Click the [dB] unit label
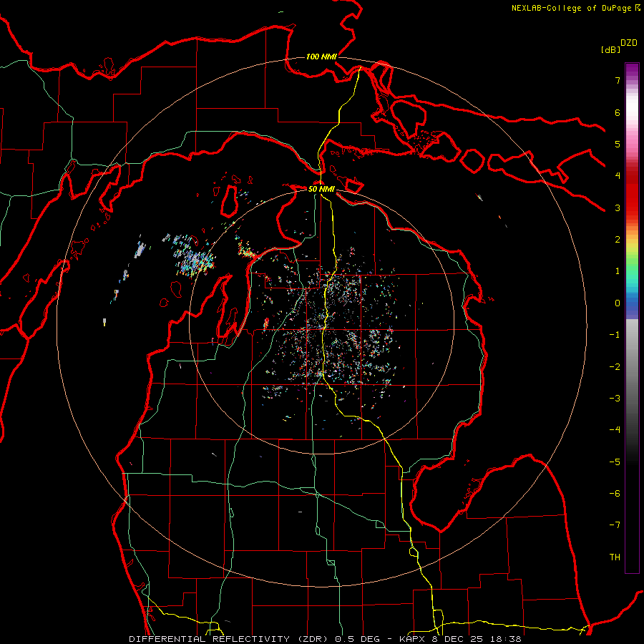The width and height of the screenshot is (644, 644). (610, 49)
